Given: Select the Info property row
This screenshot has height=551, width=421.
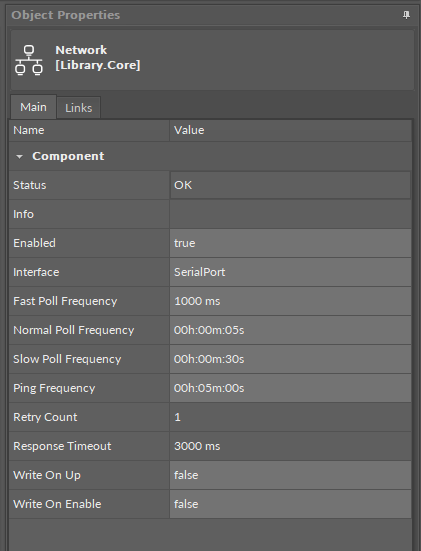Looking at the screenshot, I should [210, 214].
